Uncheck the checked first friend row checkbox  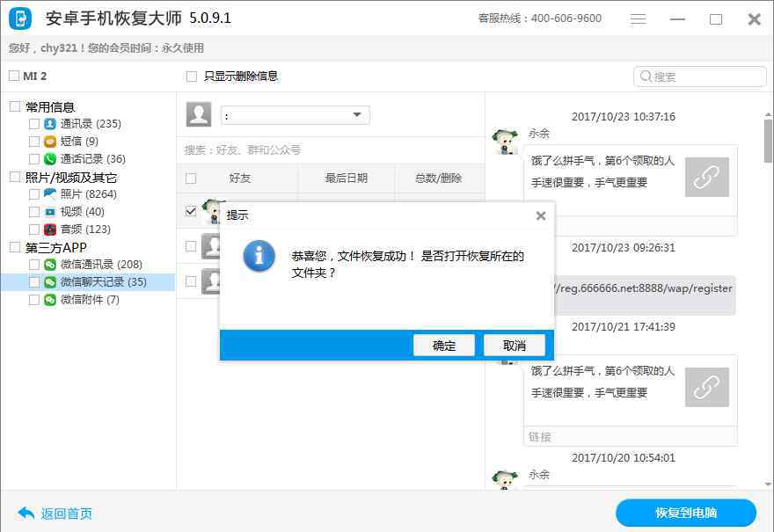191,211
